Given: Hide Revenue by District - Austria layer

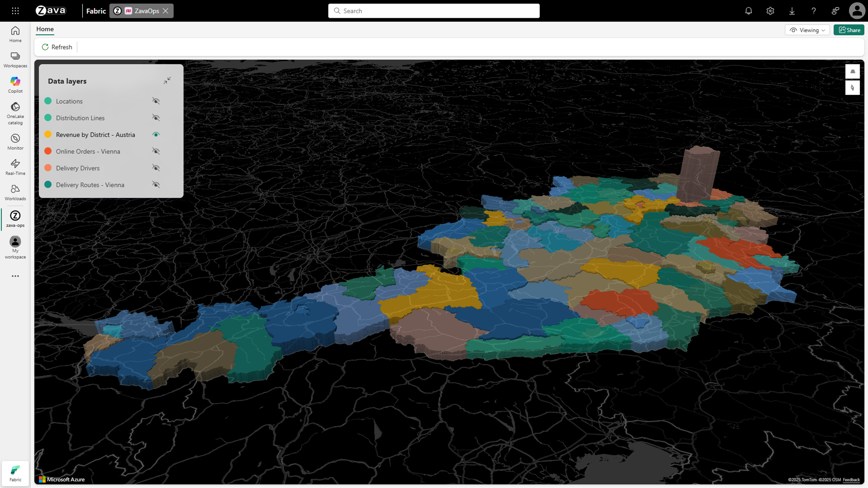Looking at the screenshot, I should tap(156, 134).
